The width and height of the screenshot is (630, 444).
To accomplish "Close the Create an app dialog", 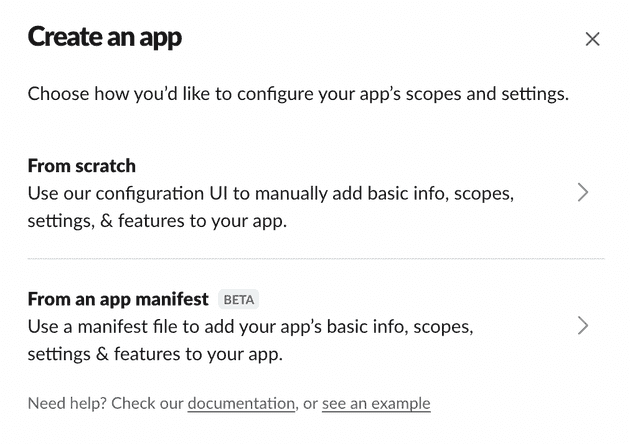I will [x=592, y=39].
